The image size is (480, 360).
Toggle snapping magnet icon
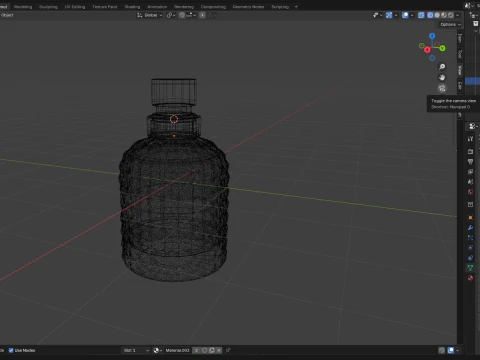(182, 15)
